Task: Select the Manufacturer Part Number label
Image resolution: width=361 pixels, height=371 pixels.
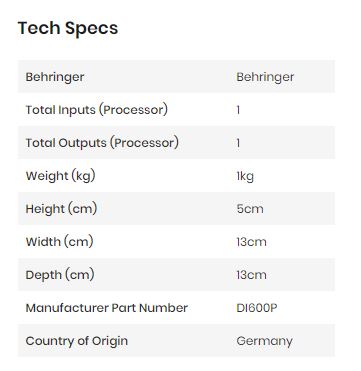Action: point(107,308)
